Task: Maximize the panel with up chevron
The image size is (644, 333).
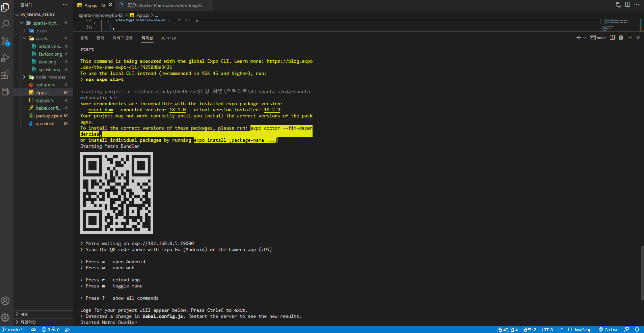Action: click(630, 38)
